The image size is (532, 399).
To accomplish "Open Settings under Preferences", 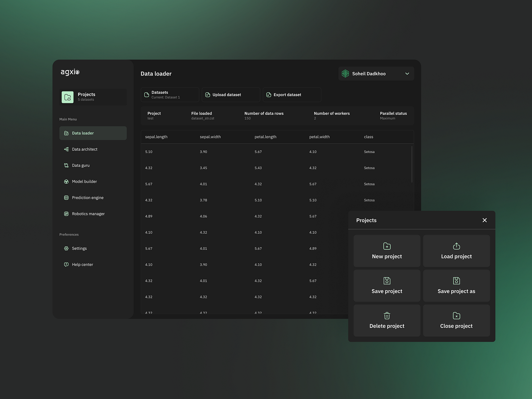I will (79, 248).
